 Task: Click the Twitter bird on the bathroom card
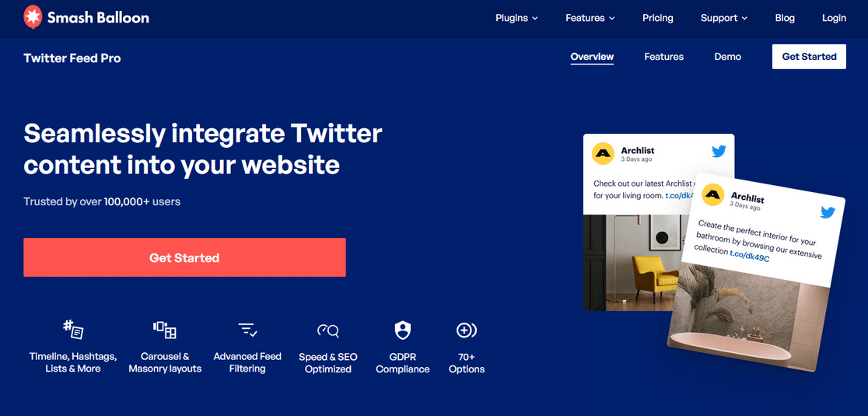pos(828,212)
